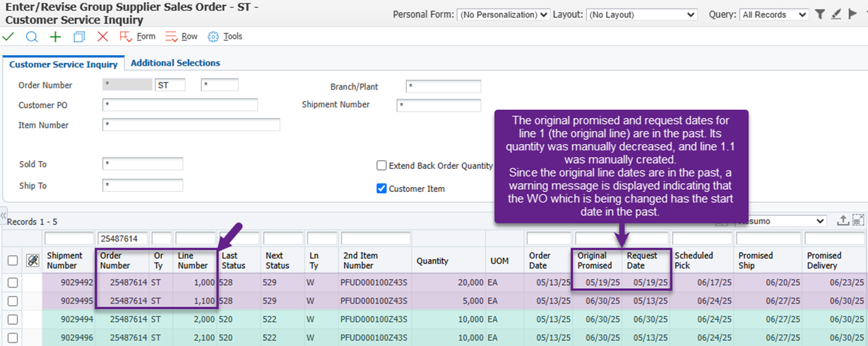
Task: Click the Find magnifier icon
Action: [x=32, y=37]
